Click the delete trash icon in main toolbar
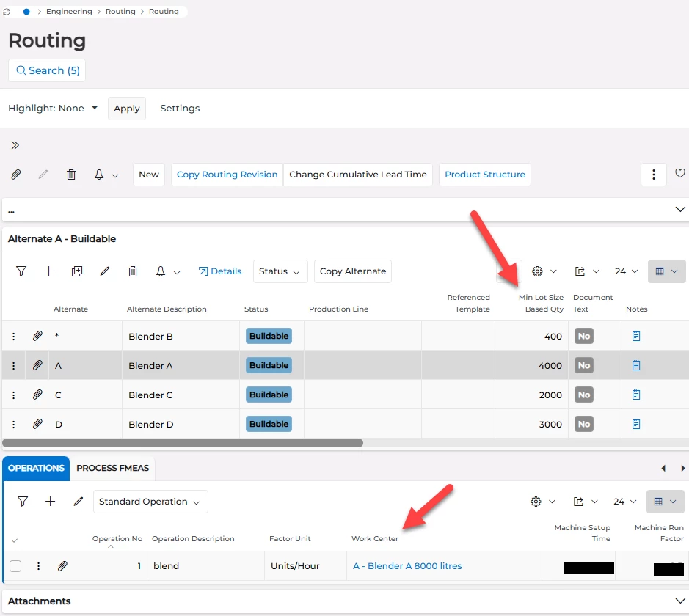Image resolution: width=689 pixels, height=616 pixels. [x=70, y=175]
